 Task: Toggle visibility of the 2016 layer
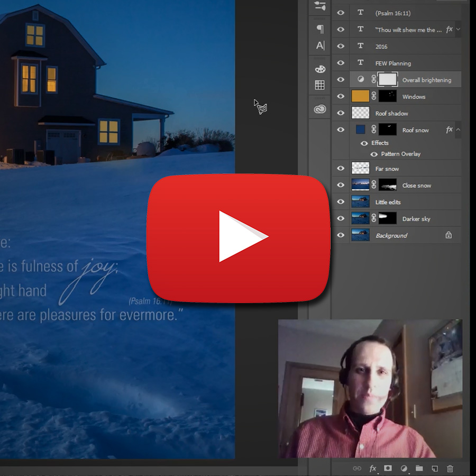tap(341, 46)
